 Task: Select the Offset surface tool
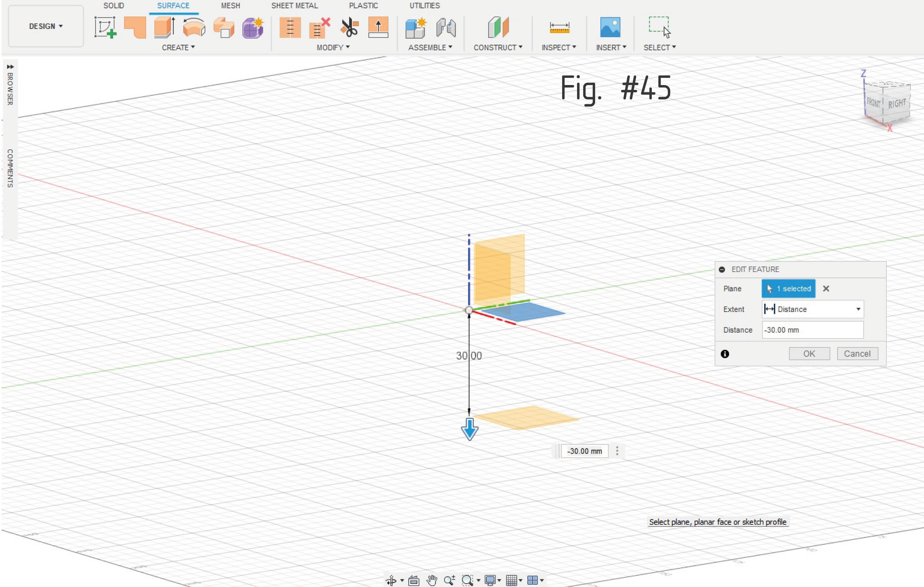click(x=290, y=27)
